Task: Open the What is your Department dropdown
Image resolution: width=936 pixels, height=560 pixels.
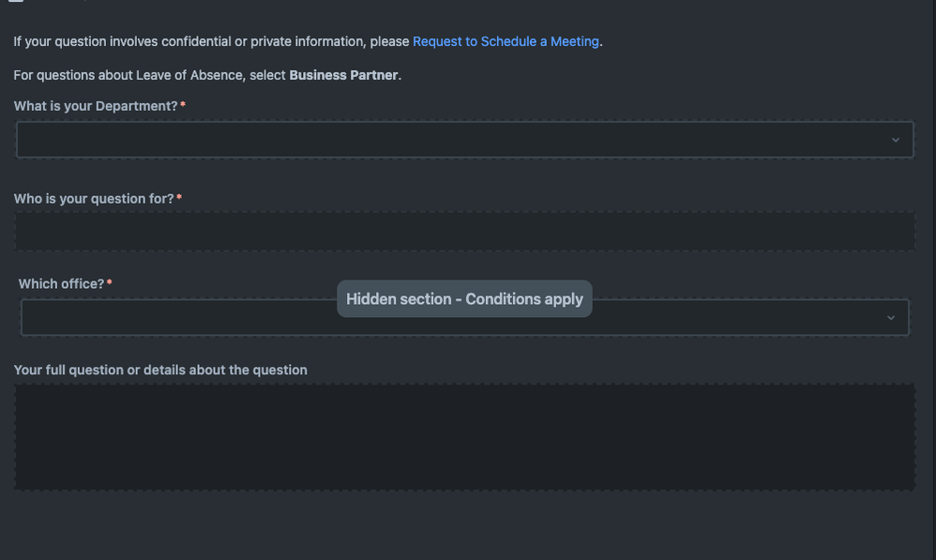Action: click(x=464, y=139)
